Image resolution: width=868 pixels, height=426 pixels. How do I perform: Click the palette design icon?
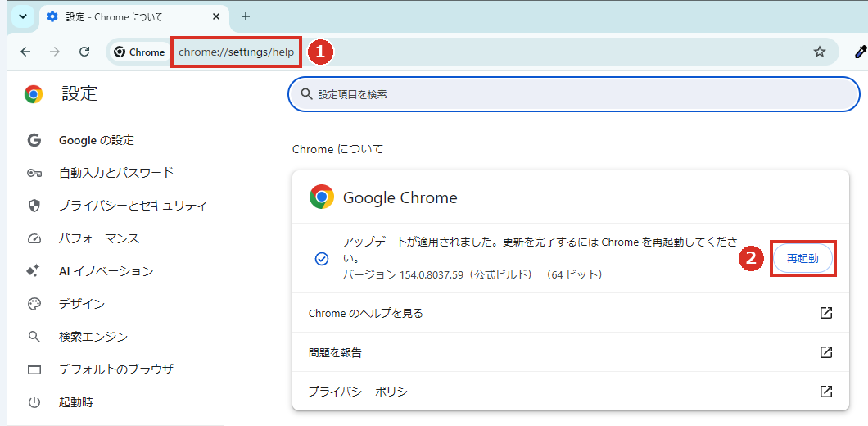tap(34, 304)
